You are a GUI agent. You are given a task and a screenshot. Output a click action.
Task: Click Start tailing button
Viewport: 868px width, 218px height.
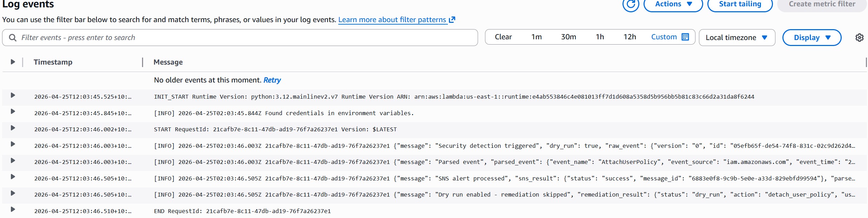[x=740, y=4]
